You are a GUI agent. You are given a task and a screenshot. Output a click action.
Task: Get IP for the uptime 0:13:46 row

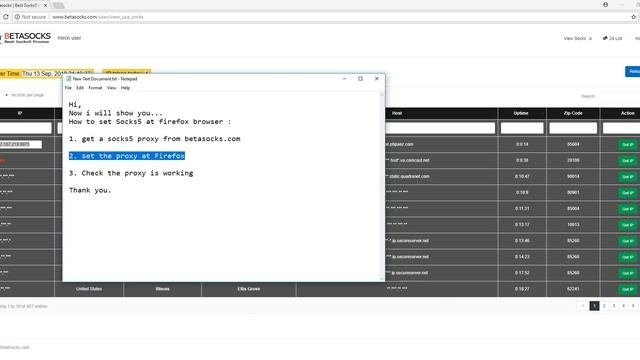tap(627, 241)
